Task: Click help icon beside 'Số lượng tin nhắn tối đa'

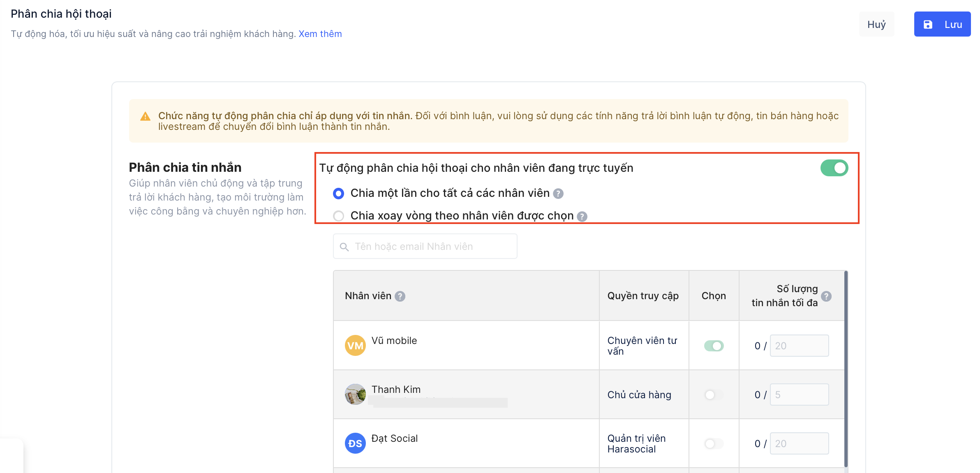Action: [826, 296]
